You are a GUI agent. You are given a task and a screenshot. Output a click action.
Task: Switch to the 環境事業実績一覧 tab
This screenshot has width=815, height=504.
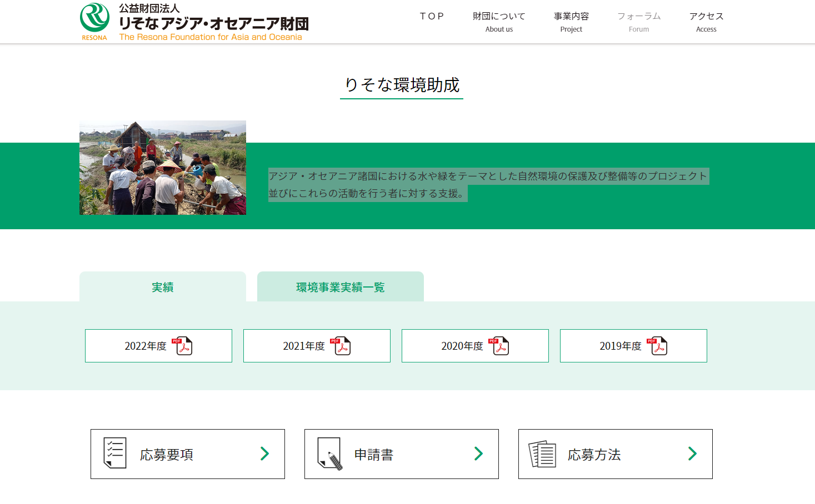click(x=340, y=287)
